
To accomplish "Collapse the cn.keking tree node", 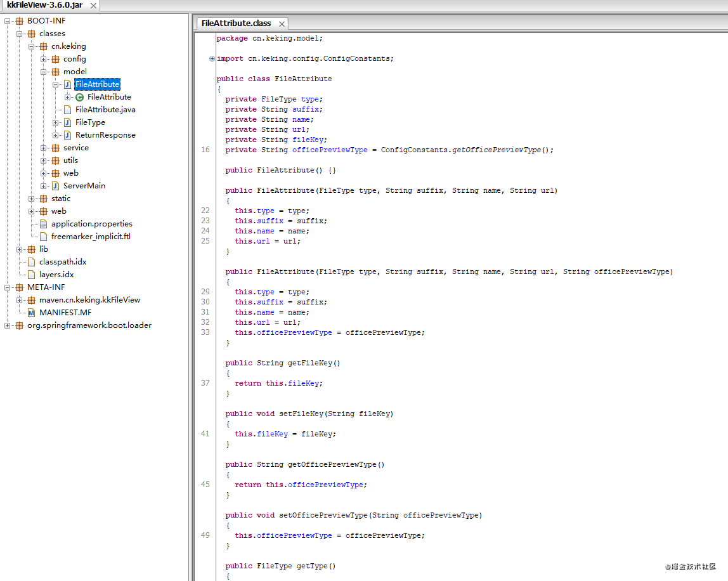I will click(32, 46).
